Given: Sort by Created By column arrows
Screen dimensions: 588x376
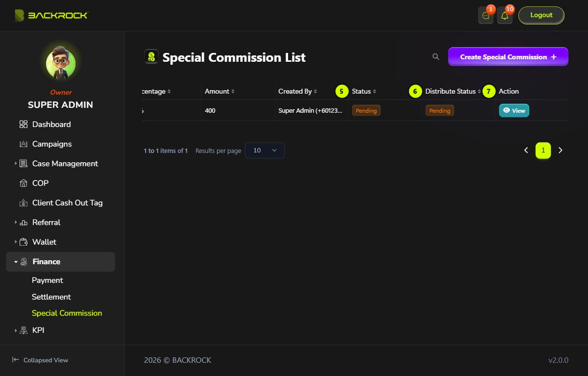Looking at the screenshot, I should (x=316, y=92).
